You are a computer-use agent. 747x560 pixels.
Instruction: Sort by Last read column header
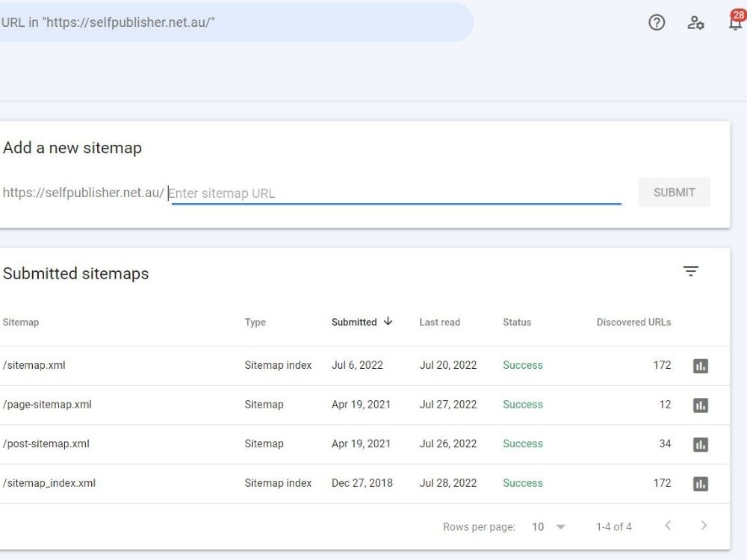tap(440, 322)
